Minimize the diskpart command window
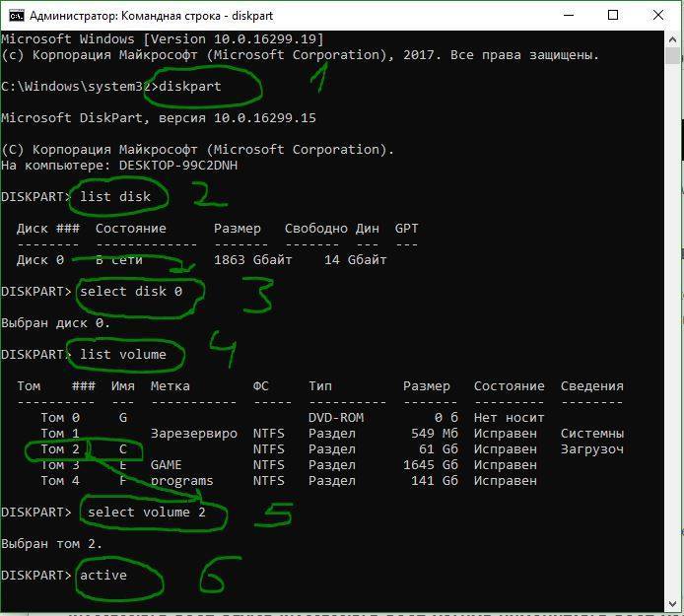Viewport: 684px width, 616px height. (569, 15)
